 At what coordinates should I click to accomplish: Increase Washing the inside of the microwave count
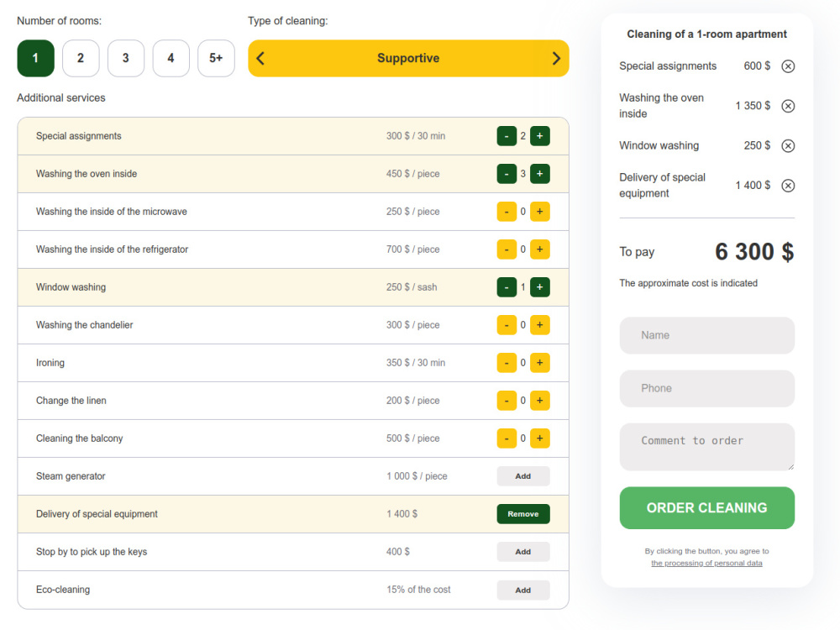point(539,212)
